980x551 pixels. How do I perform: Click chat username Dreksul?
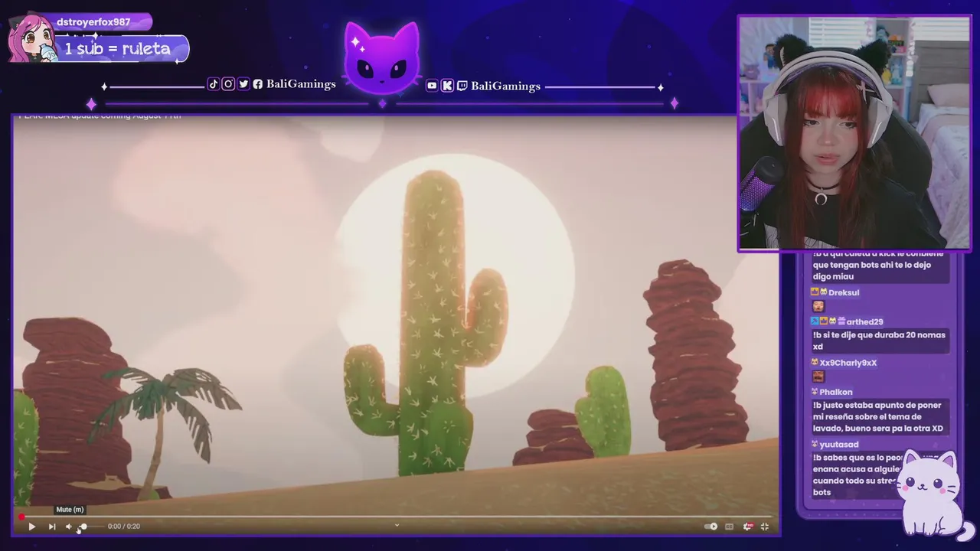844,292
